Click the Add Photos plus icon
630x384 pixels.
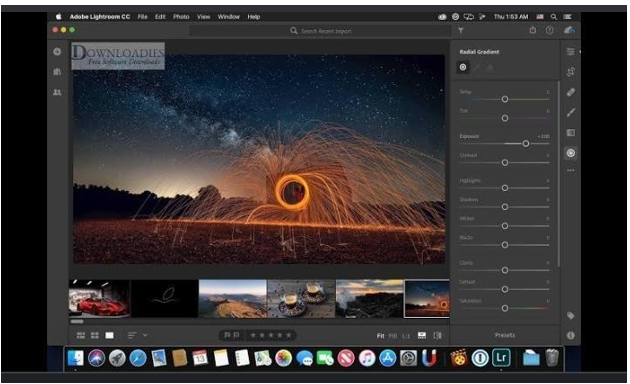[57, 51]
